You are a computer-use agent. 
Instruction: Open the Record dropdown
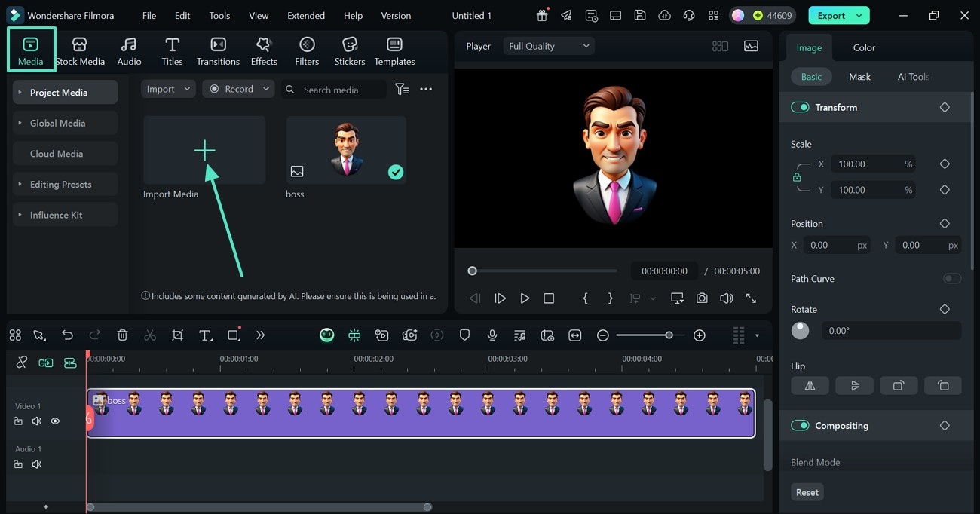238,89
